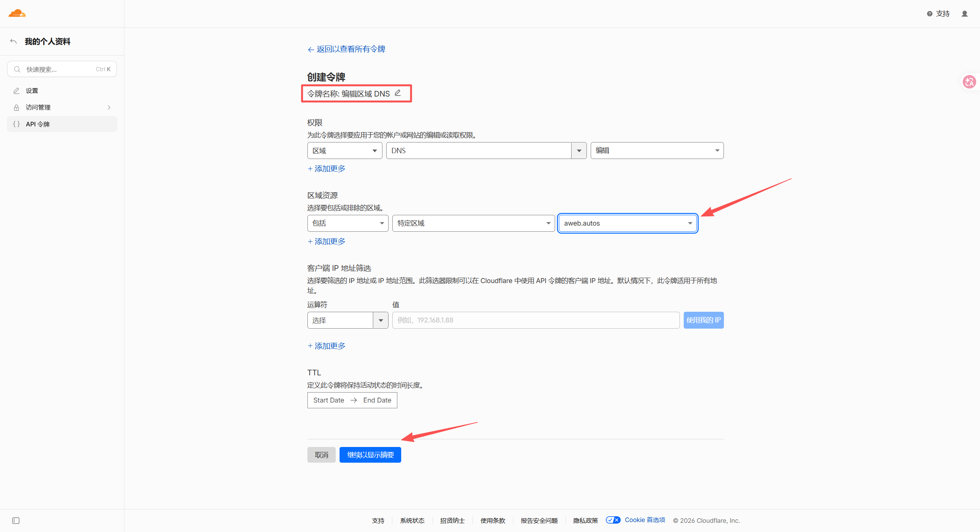This screenshot has height=532, width=980.
Task: Click the pink translate extension icon
Action: point(969,82)
